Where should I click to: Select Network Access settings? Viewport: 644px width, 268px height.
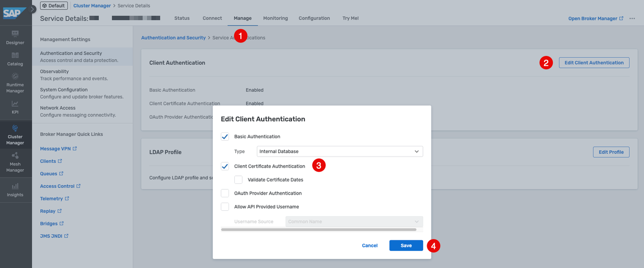coord(83,111)
